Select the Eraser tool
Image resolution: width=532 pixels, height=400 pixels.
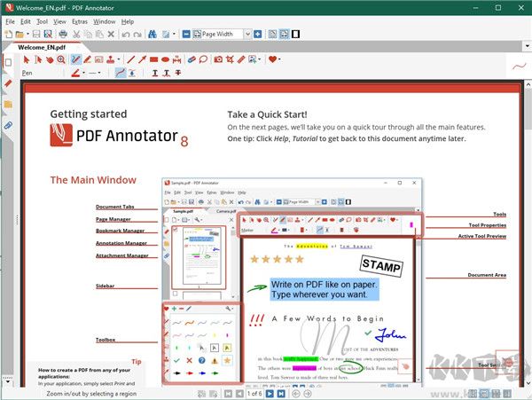click(x=192, y=59)
